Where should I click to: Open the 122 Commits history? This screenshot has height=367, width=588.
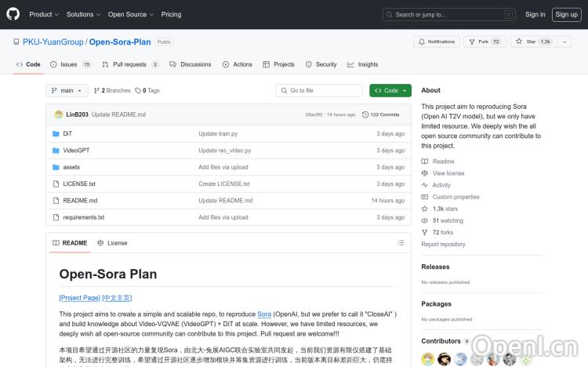coord(385,114)
